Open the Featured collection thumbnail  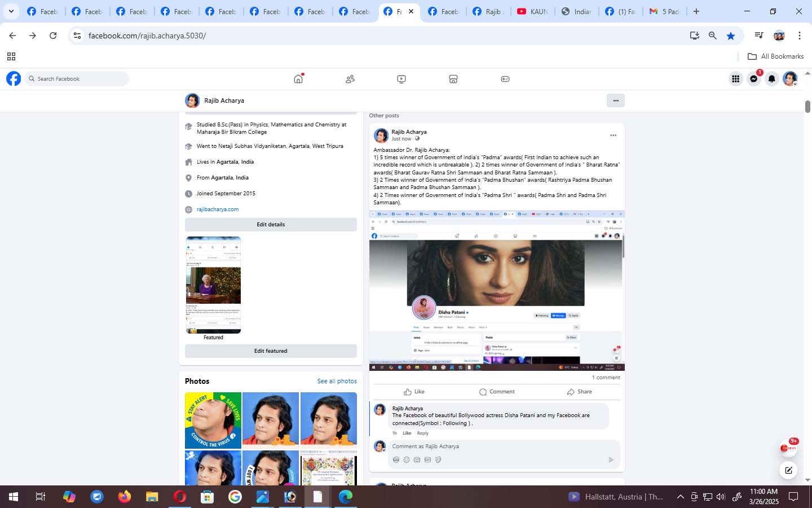click(213, 285)
